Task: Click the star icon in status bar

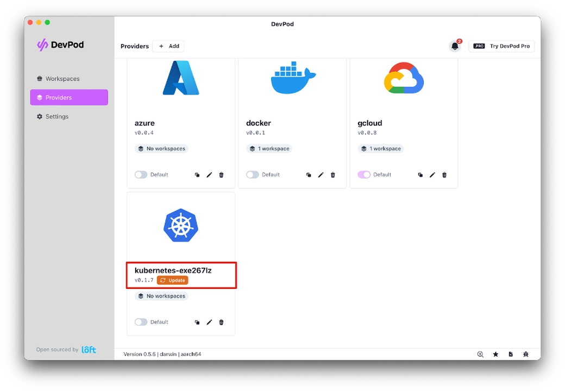Action: tap(496, 354)
